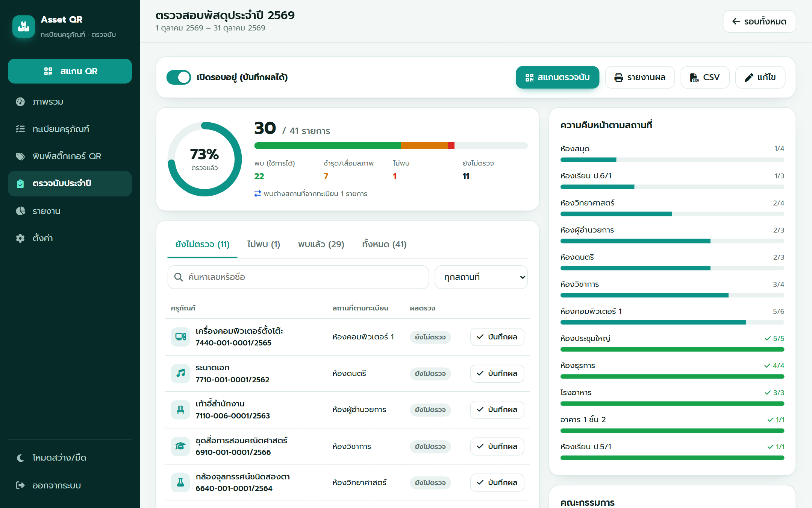Click the flask icon for กล้องจุลทรรศน์ชนิดสองตา
This screenshot has width=812, height=508.
pos(180,482)
